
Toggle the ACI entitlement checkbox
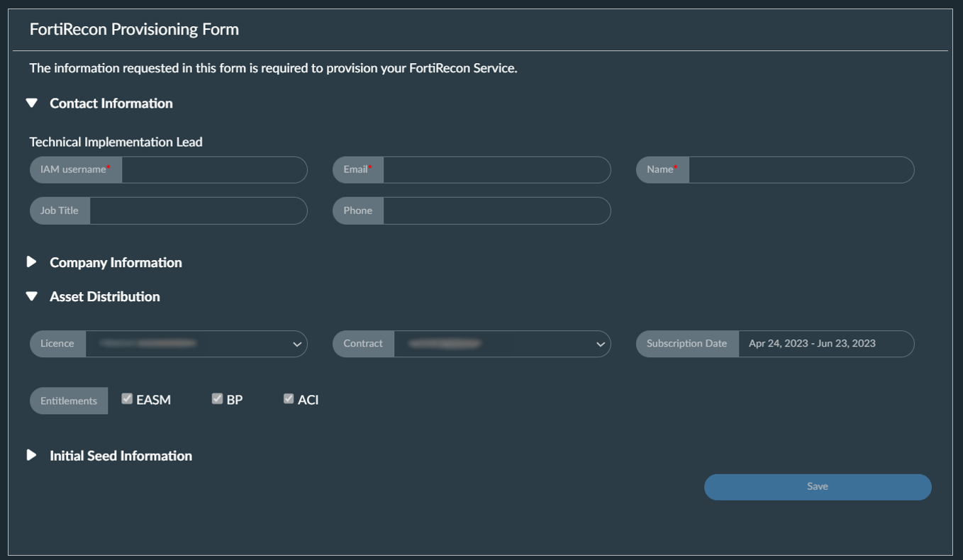(288, 398)
